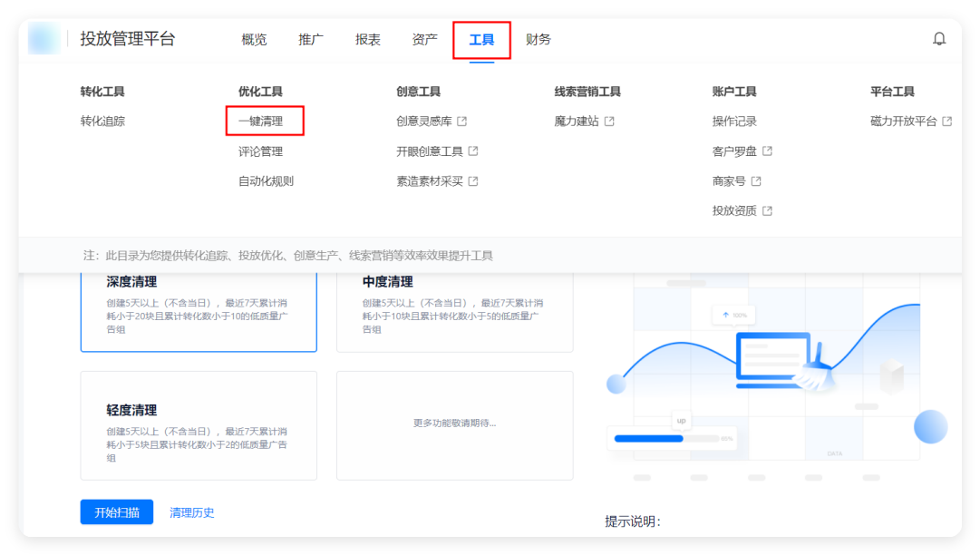Viewport: 980px width, 555px height.
Task: Switch to the 报表 section
Action: tap(367, 39)
